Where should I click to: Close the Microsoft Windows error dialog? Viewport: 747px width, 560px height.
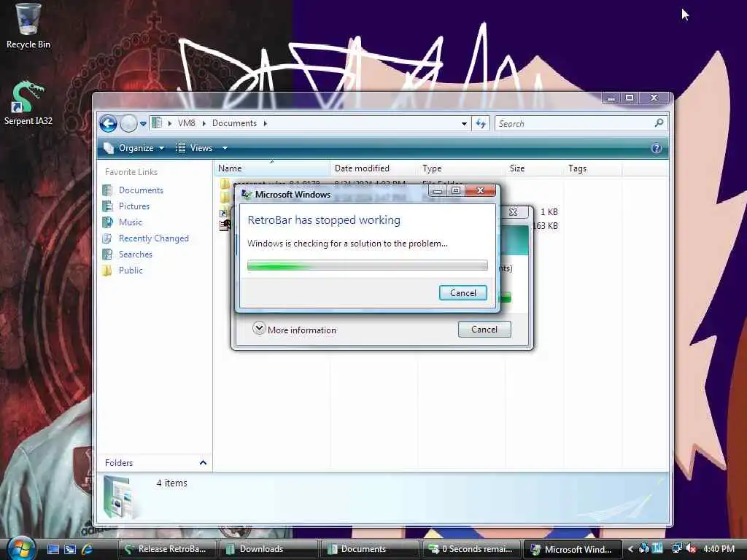coord(480,190)
